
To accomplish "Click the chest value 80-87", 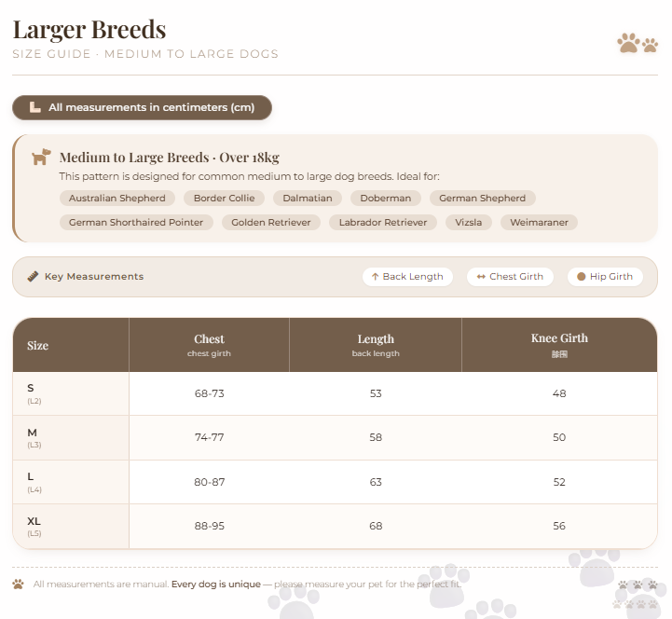I will tap(209, 482).
